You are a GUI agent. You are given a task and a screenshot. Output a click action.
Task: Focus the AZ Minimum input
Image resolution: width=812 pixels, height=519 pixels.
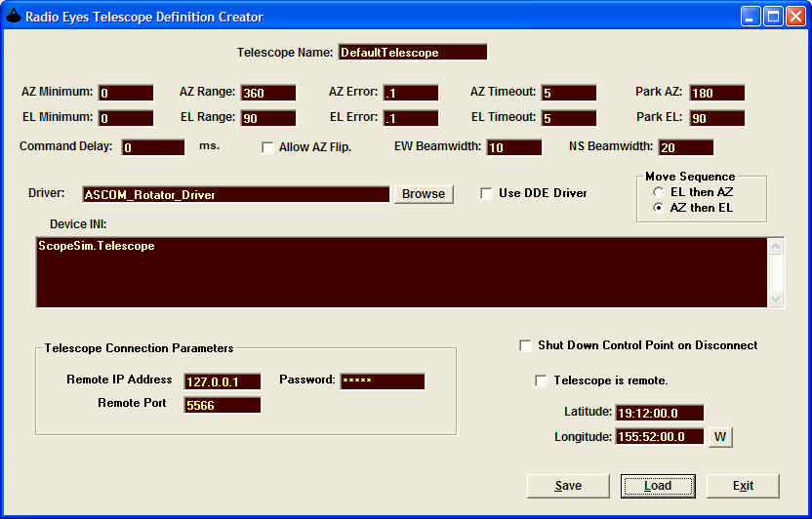[x=126, y=93]
